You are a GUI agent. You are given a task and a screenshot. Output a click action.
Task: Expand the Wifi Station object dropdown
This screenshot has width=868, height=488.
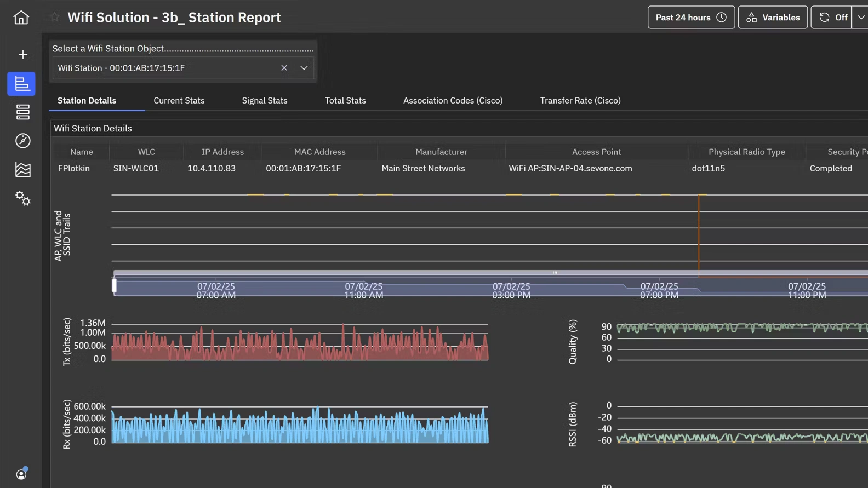pos(304,68)
